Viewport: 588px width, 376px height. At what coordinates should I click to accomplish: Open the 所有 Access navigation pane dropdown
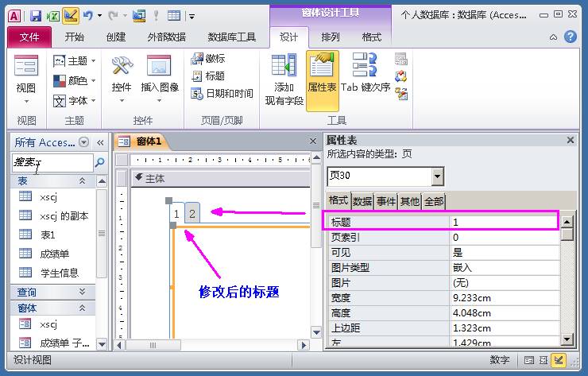[x=84, y=142]
